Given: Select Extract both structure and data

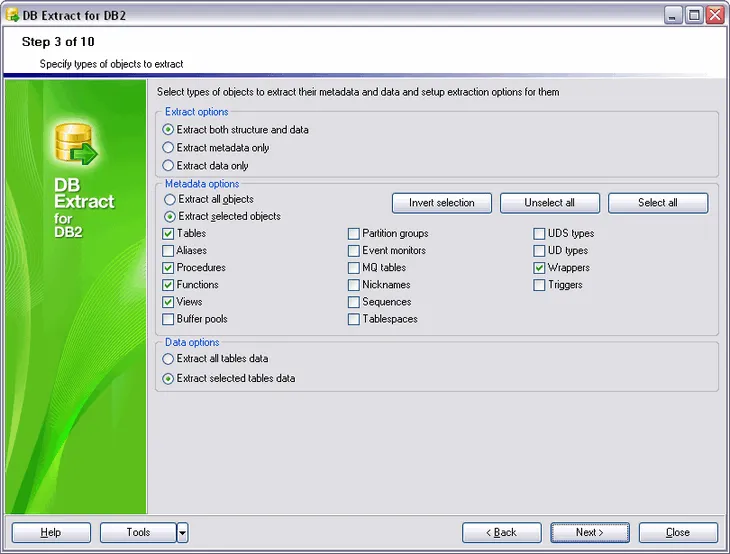Looking at the screenshot, I should point(168,130).
